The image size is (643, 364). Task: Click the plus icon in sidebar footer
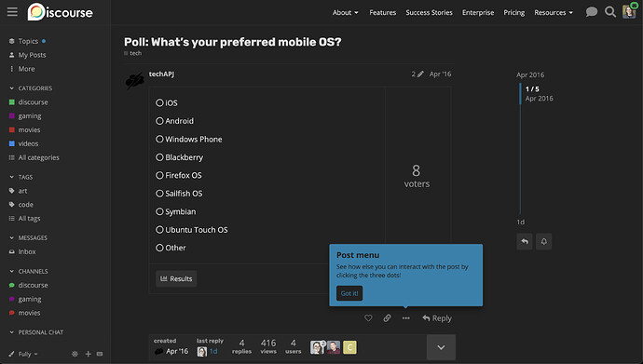[89, 354]
